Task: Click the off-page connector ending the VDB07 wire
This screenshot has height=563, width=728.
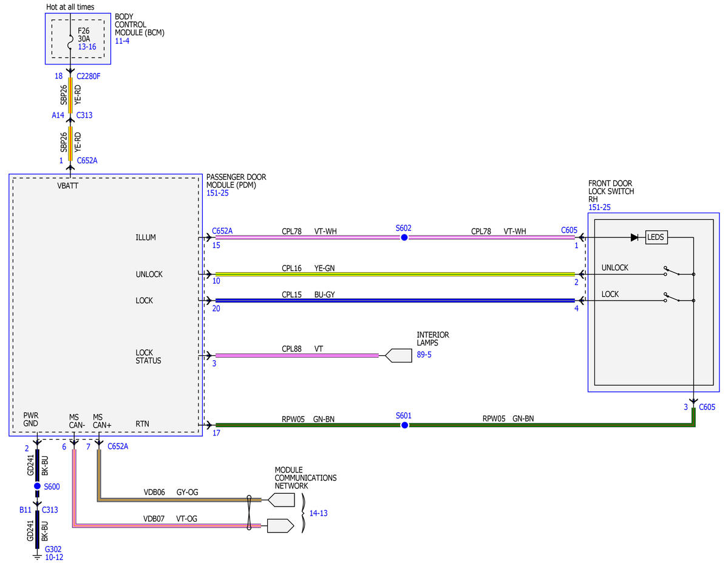Action: 281,526
